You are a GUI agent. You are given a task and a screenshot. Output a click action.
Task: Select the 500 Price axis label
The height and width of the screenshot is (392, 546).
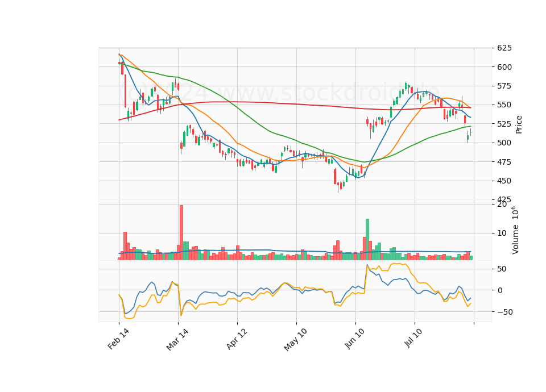pos(504,143)
